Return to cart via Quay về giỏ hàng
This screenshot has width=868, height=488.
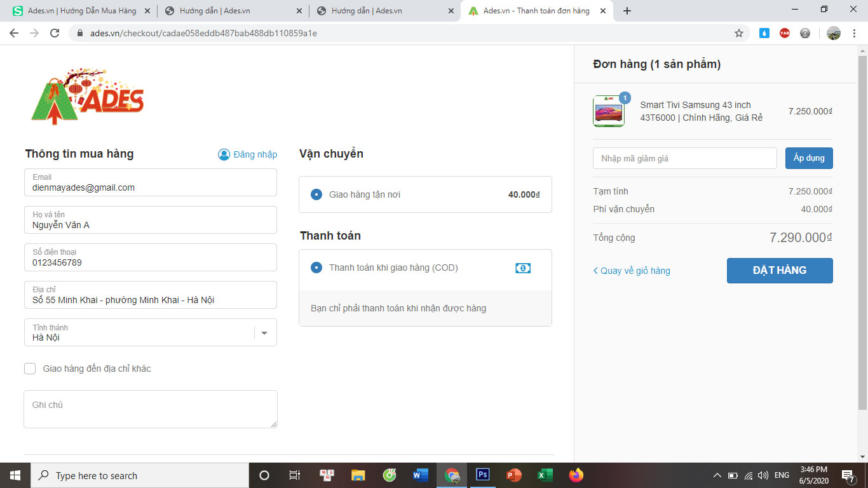point(632,271)
